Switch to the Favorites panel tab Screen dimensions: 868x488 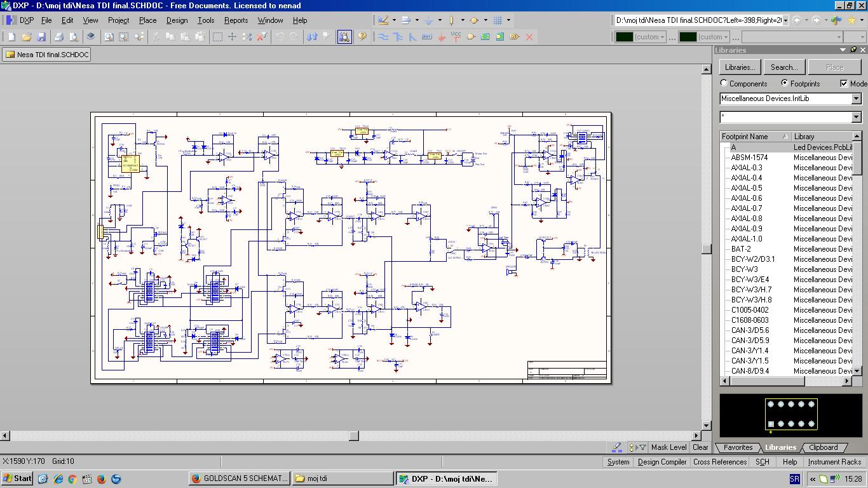(x=738, y=447)
